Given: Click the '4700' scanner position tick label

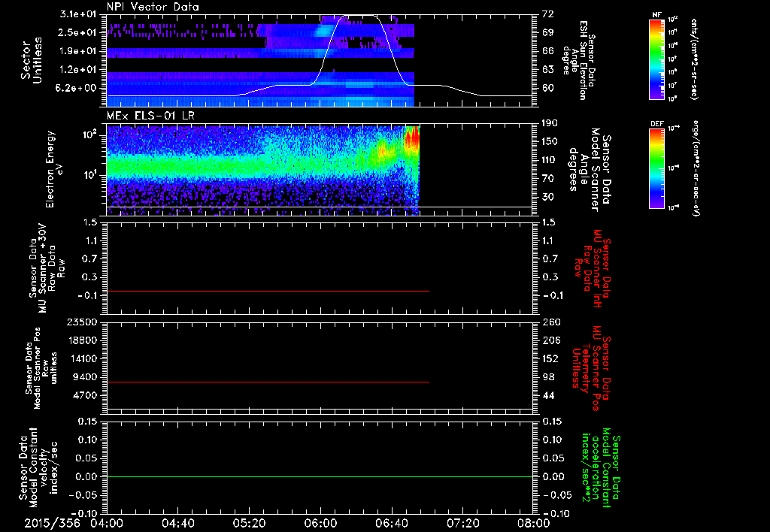Looking at the screenshot, I should tap(86, 395).
